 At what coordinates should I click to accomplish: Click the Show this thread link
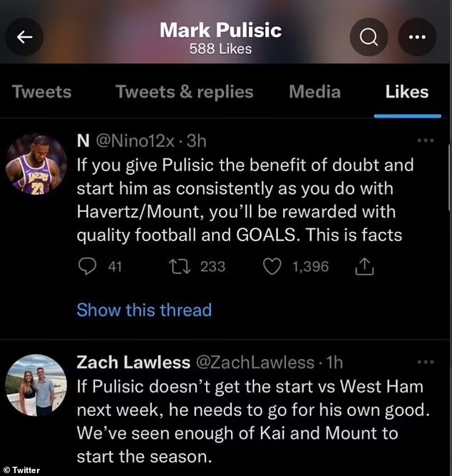[144, 310]
